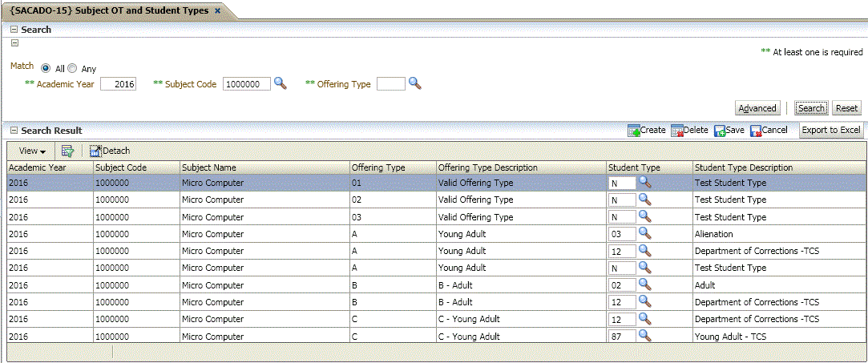This screenshot has width=868, height=363.
Task: Open student type lookup in offering 01 row
Action: [x=645, y=182]
